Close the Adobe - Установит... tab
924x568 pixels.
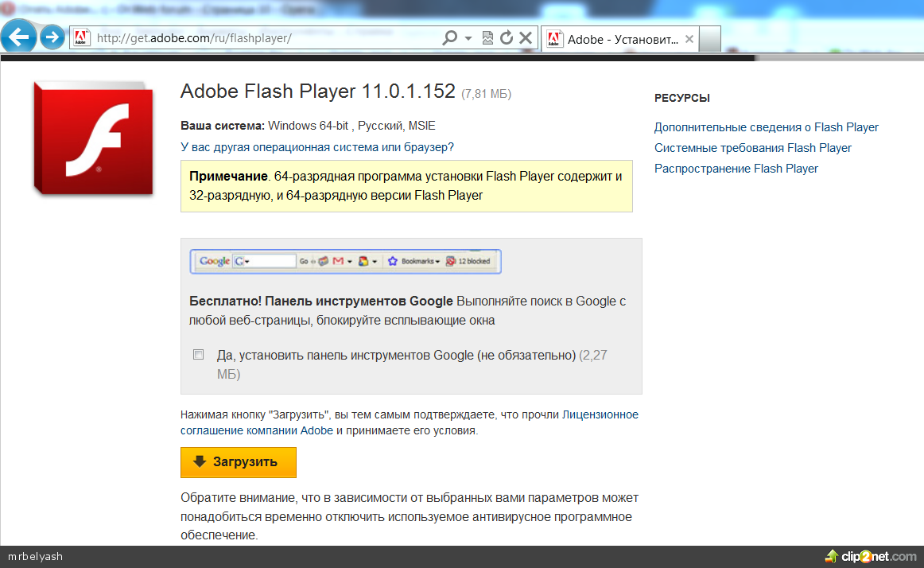pos(689,39)
